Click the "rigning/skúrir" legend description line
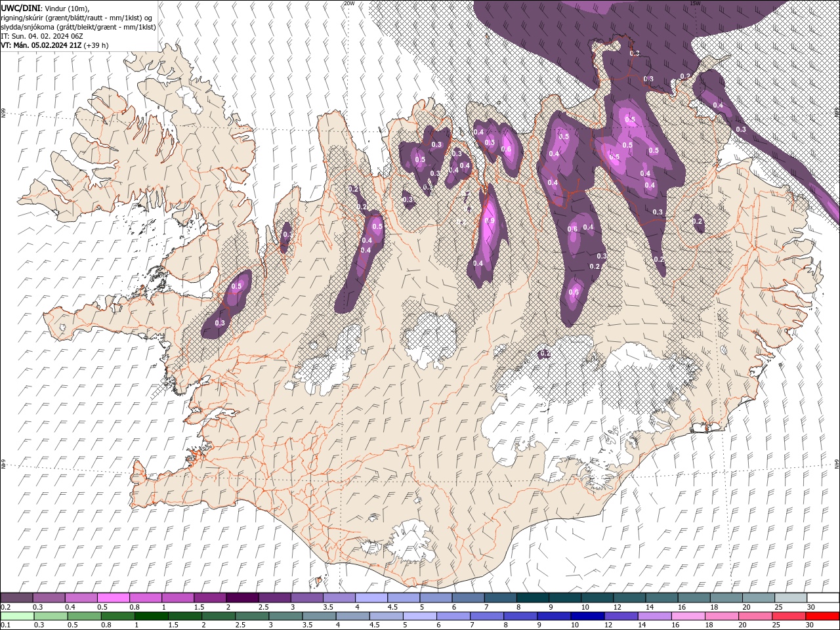 coord(76,18)
